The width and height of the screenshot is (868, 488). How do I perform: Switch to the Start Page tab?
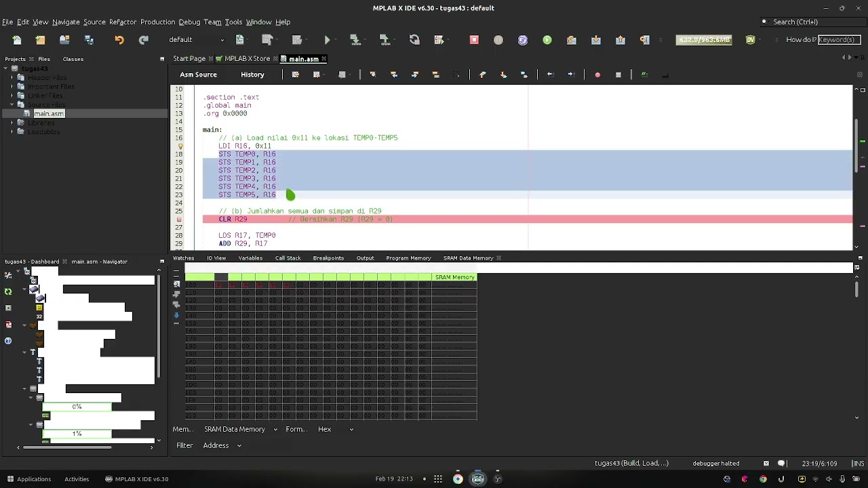tap(189, 59)
